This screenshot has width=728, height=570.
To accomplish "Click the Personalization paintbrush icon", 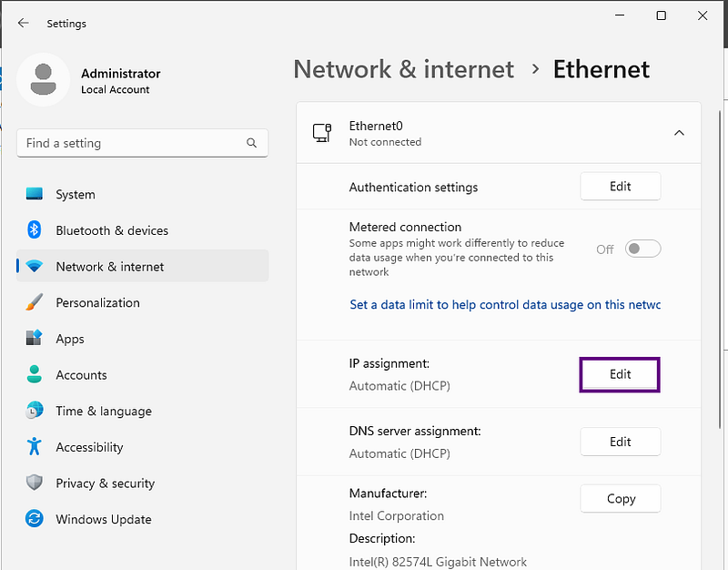I will click(x=35, y=302).
